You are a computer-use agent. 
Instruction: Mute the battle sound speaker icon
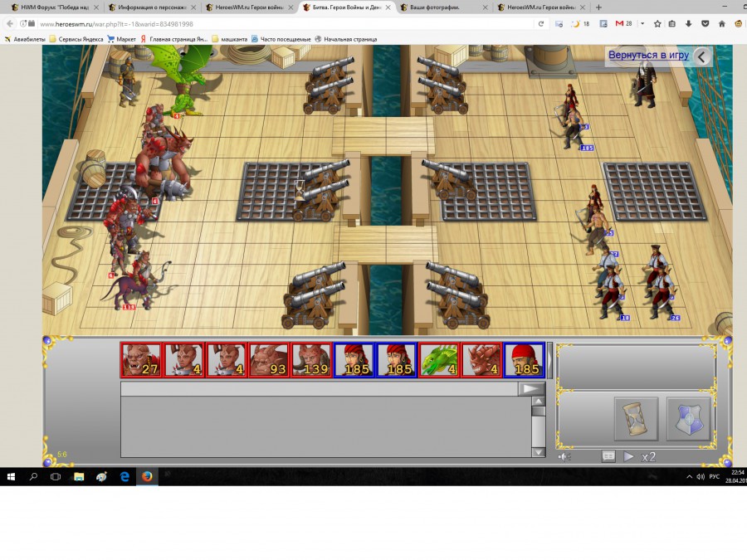click(564, 457)
